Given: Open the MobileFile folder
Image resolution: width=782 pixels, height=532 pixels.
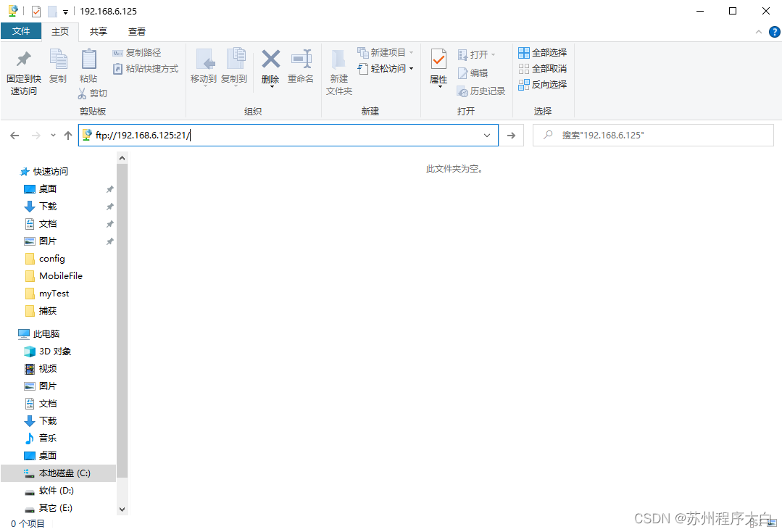Looking at the screenshot, I should (54, 276).
